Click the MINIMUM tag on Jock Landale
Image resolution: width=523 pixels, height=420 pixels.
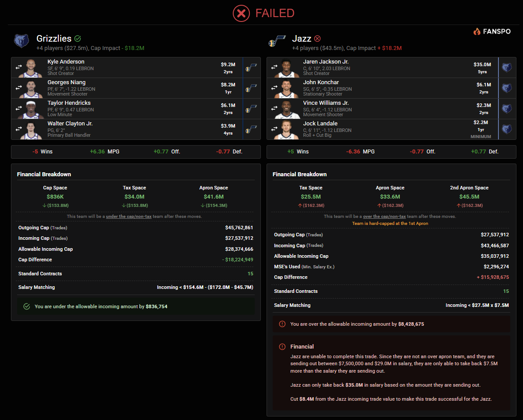pyautogui.click(x=480, y=137)
